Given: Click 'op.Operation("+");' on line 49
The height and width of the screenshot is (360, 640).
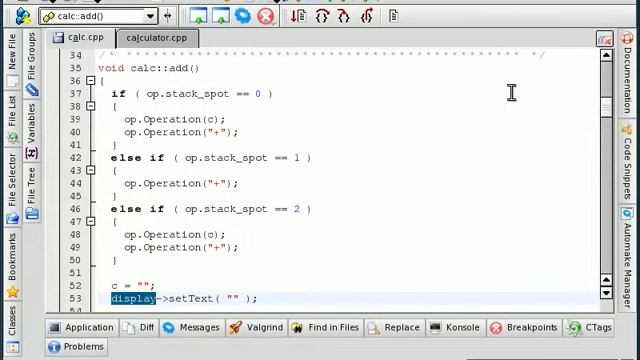Looking at the screenshot, I should tap(181, 247).
